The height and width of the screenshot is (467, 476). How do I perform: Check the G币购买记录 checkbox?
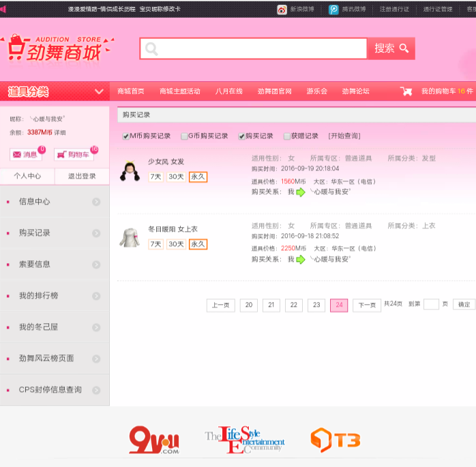(184, 136)
